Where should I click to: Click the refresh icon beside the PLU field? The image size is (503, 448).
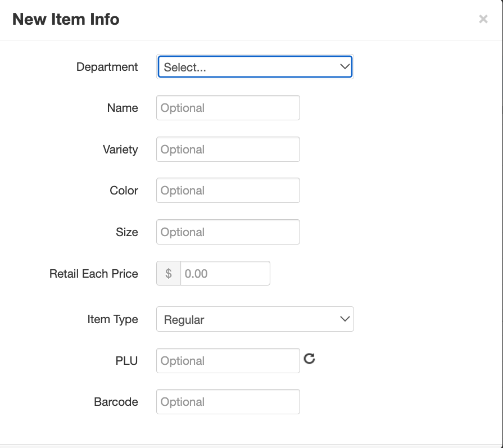tap(309, 359)
